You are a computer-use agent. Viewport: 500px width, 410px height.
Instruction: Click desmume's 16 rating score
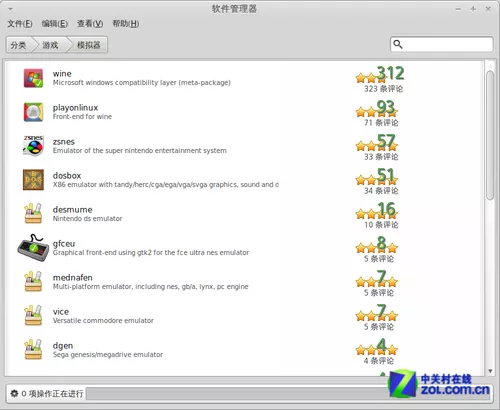point(386,209)
